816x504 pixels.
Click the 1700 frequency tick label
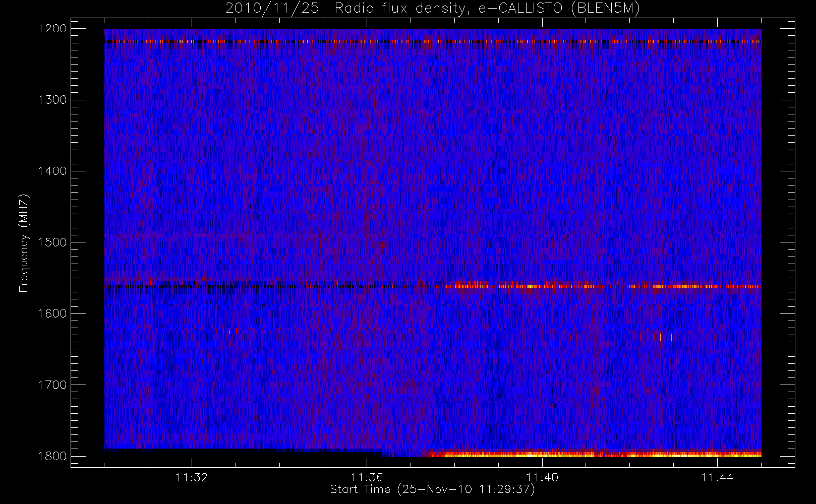(x=52, y=385)
